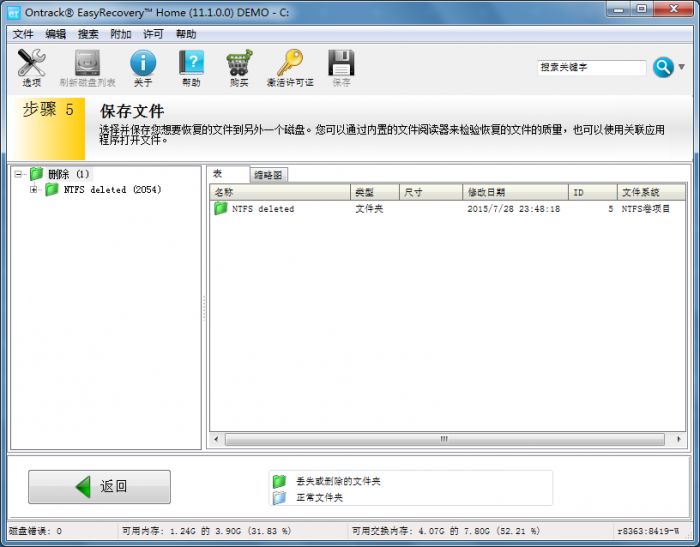Viewport: 700px width, 547px height.
Task: Select the NTFS deleted folder row in table
Action: [263, 209]
